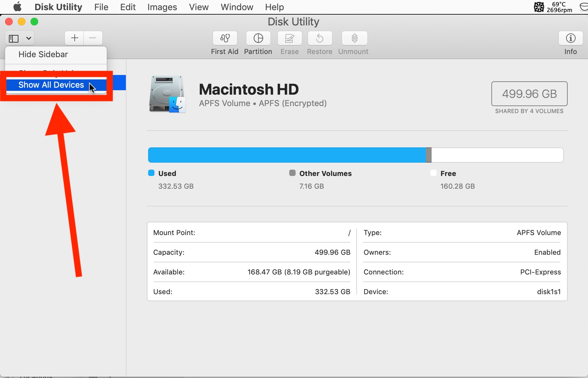The width and height of the screenshot is (588, 378).
Task: Toggle the Used space legend square
Action: (x=151, y=173)
